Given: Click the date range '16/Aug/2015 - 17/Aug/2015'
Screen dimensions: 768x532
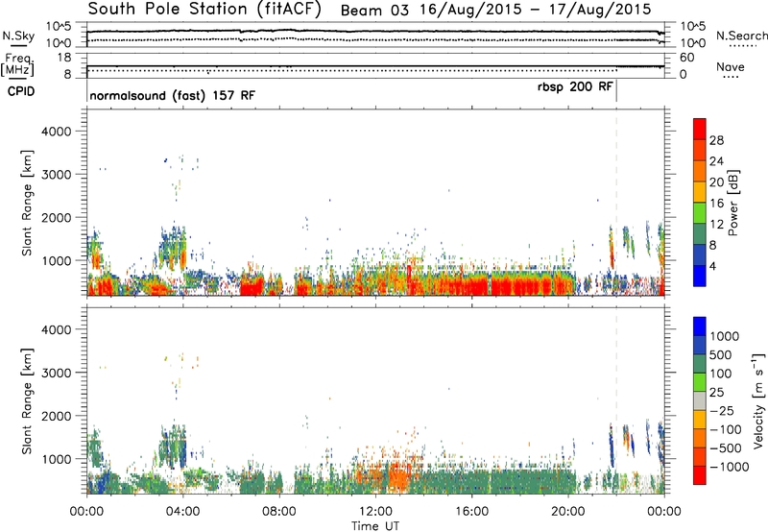Looking at the screenshot, I should [x=536, y=10].
